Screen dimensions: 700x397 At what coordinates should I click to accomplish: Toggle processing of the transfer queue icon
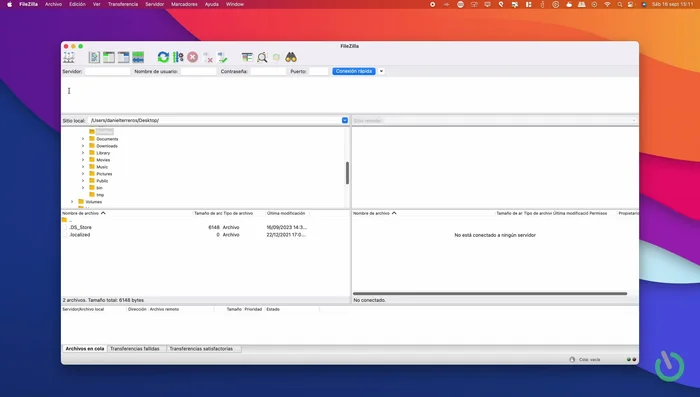[178, 57]
